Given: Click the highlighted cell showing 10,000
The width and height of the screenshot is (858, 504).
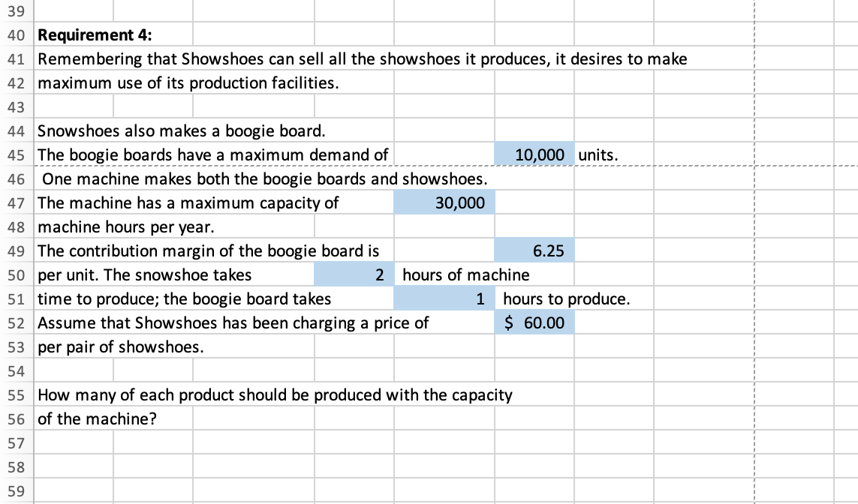Looking at the screenshot, I should point(534,154).
